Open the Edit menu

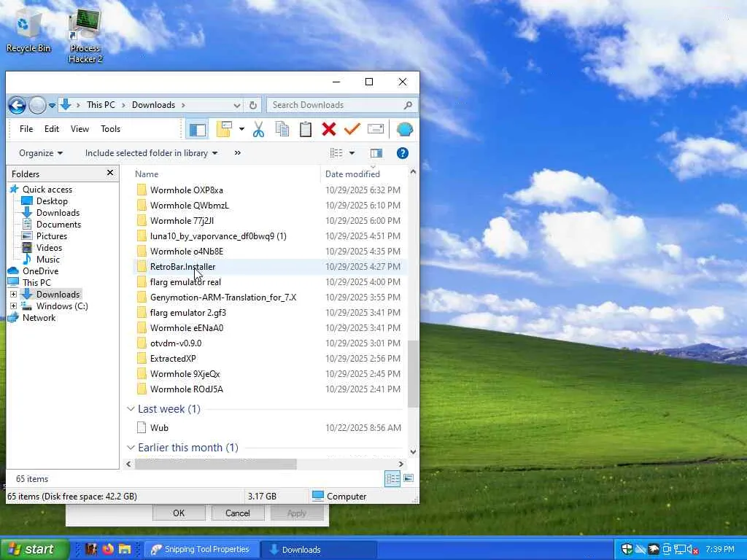pos(52,129)
